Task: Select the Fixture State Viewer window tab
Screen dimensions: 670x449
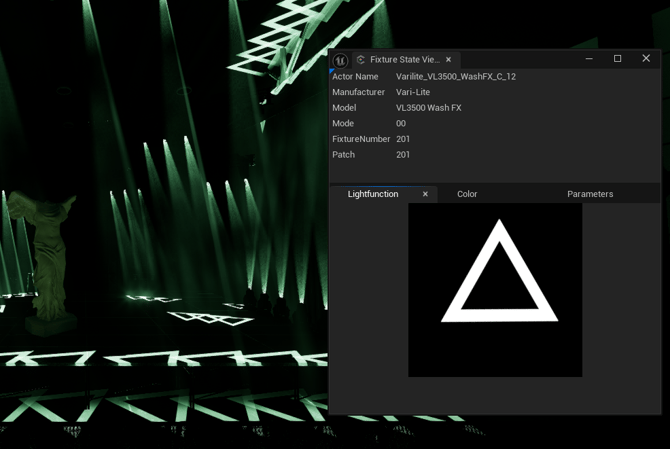Action: point(405,59)
